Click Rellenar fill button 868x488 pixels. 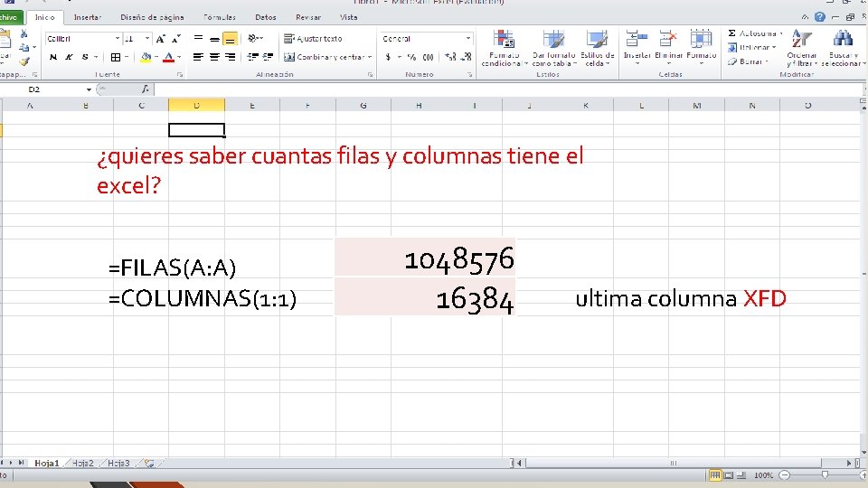point(751,48)
